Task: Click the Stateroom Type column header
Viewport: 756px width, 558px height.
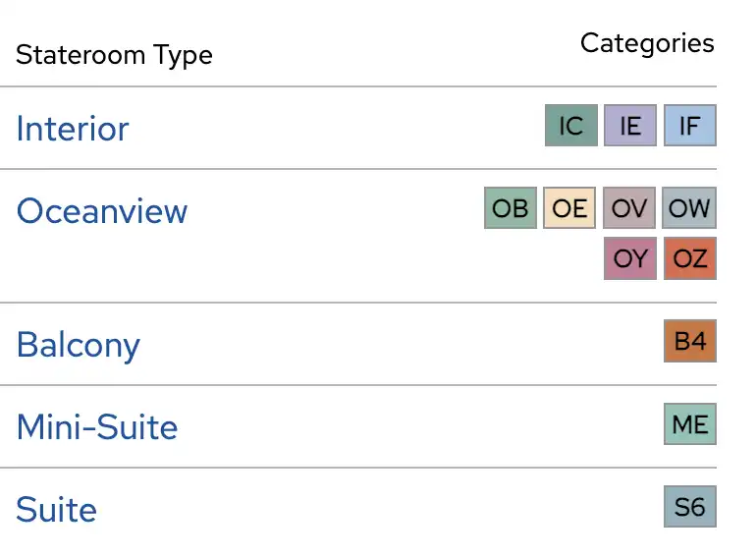Action: [114, 55]
